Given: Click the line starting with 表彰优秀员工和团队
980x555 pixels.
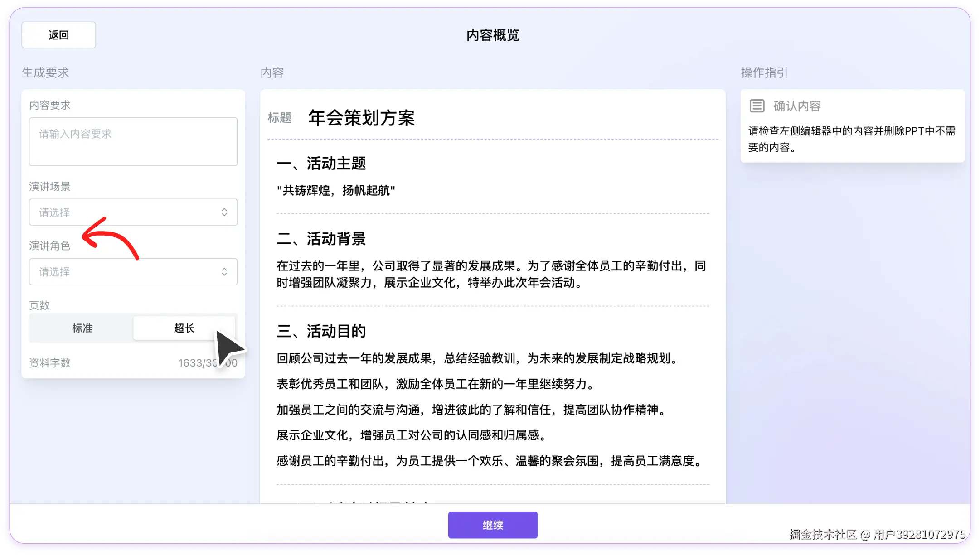Looking at the screenshot, I should (435, 384).
